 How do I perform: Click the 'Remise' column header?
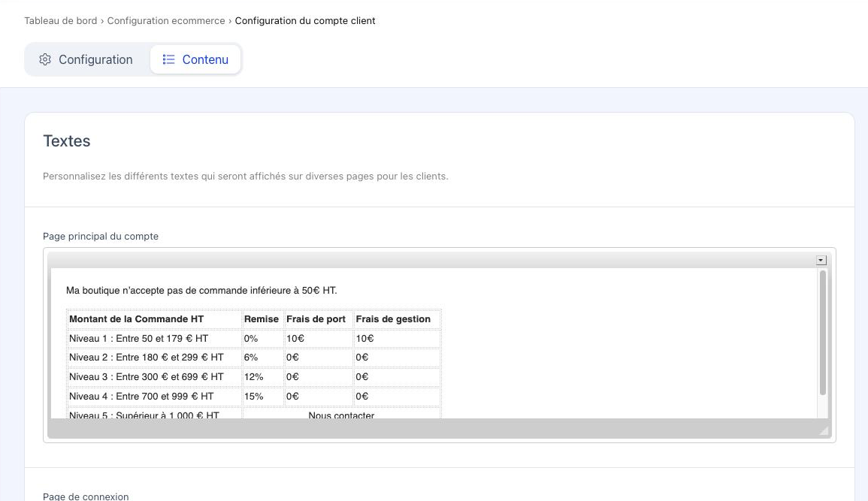pos(262,319)
